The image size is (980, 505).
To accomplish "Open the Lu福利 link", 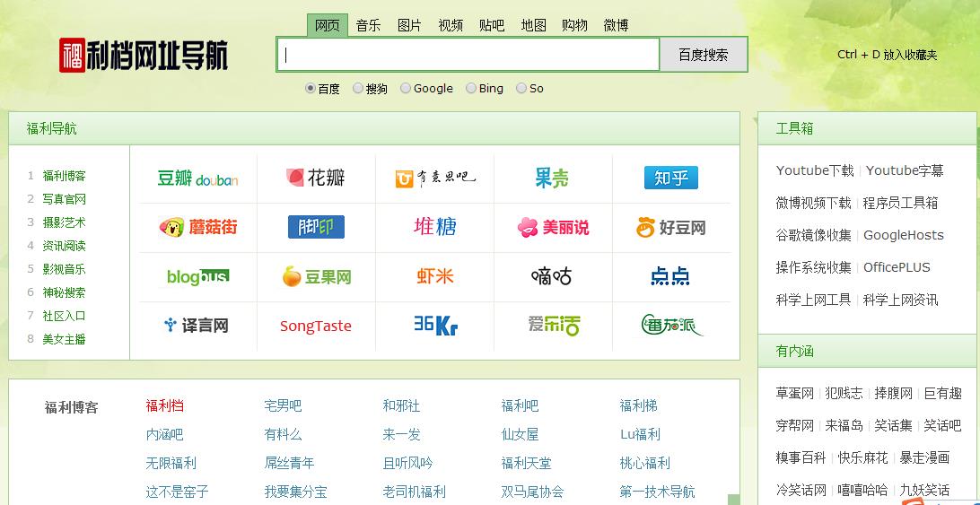I will click(640, 434).
